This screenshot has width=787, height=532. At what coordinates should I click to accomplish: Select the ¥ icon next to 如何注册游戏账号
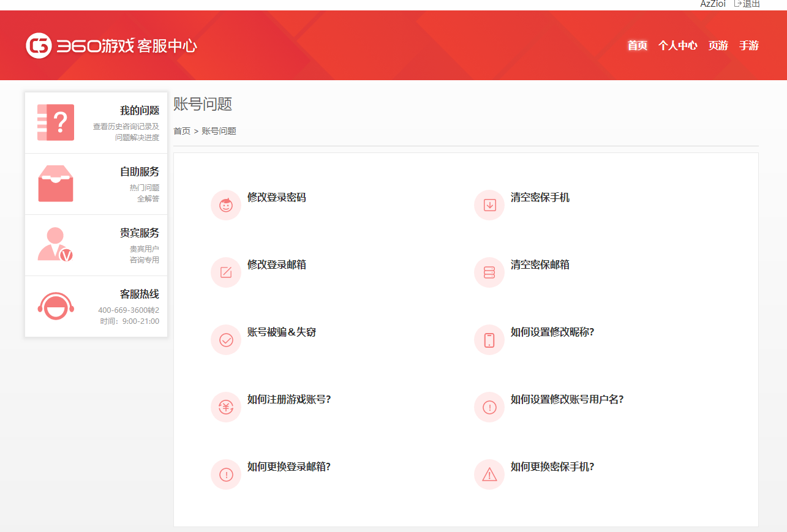(x=225, y=406)
